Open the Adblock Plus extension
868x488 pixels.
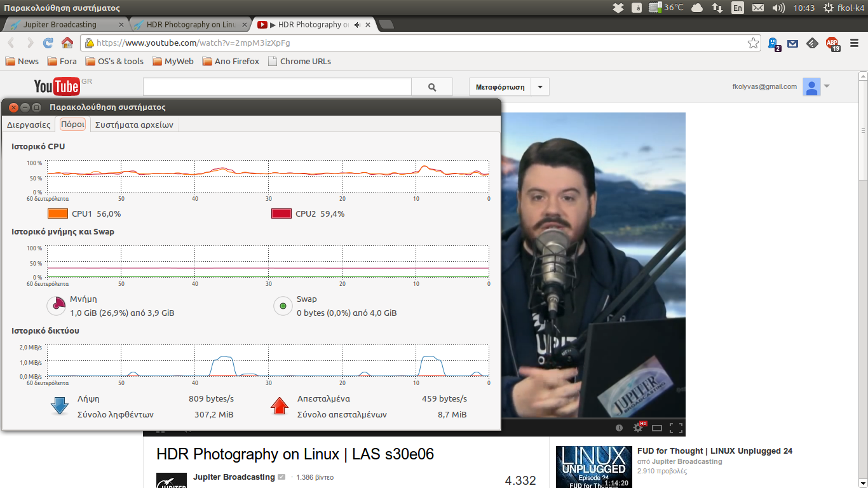tap(832, 43)
